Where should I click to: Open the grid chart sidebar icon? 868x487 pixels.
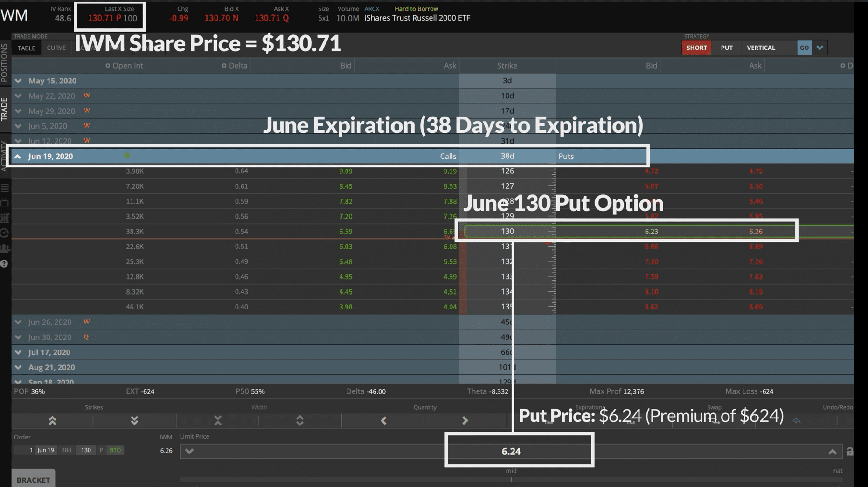coord(5,218)
